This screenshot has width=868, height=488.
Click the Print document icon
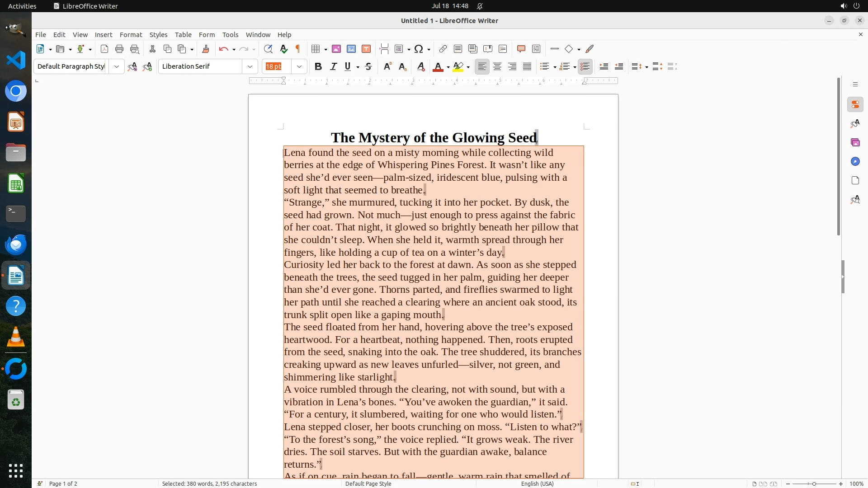[x=119, y=49]
